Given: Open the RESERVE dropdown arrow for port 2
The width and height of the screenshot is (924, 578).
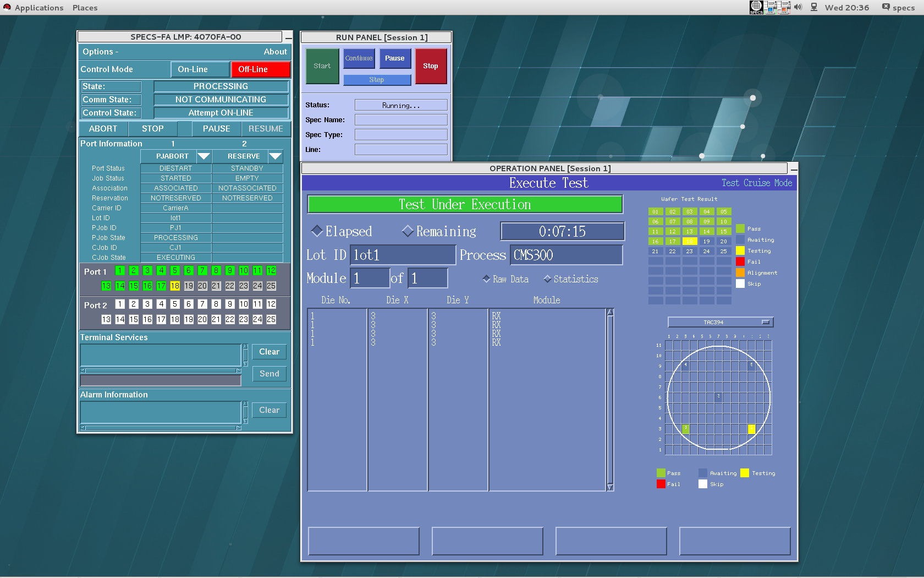Looking at the screenshot, I should click(275, 156).
